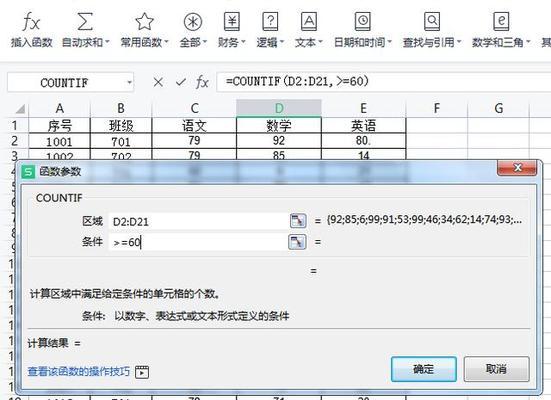Expand the Name Box dropdown arrow
The height and width of the screenshot is (400, 551).
[x=129, y=83]
